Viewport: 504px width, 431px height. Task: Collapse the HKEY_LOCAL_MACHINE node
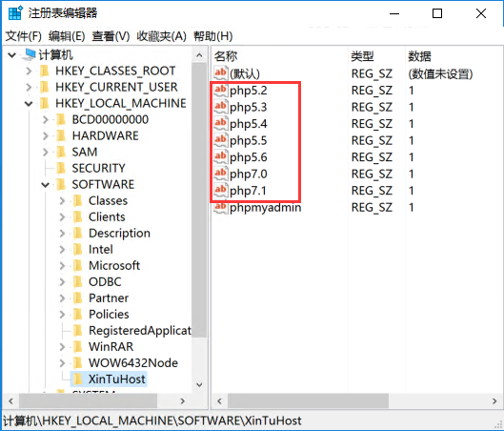pos(29,104)
